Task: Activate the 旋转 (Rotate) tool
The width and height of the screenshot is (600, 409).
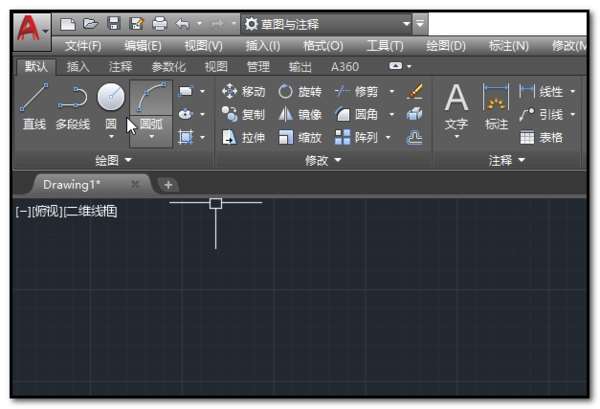Action: pyautogui.click(x=300, y=91)
